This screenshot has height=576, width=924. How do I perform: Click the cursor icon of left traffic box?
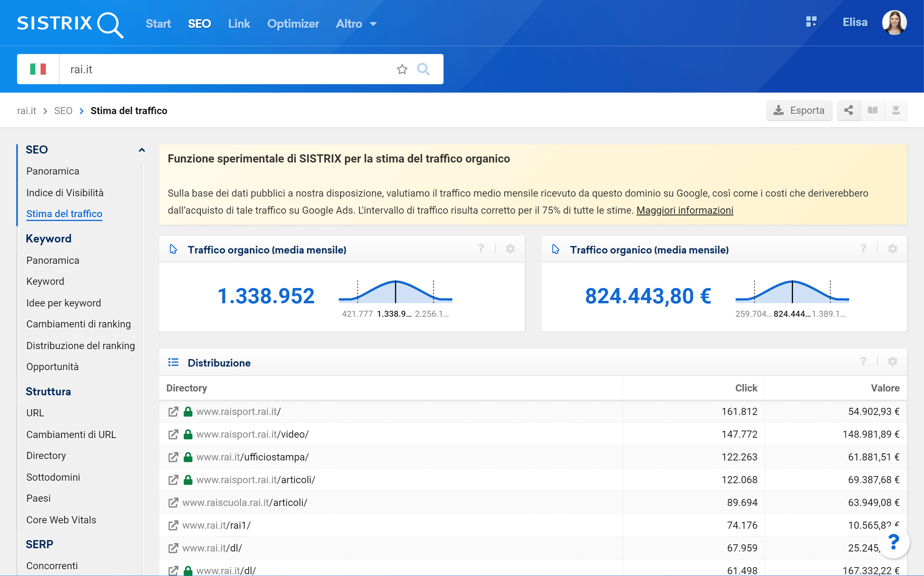coord(173,250)
